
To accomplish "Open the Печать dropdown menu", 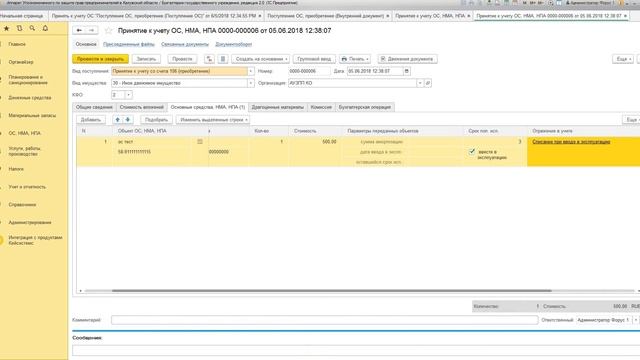I will [355, 59].
